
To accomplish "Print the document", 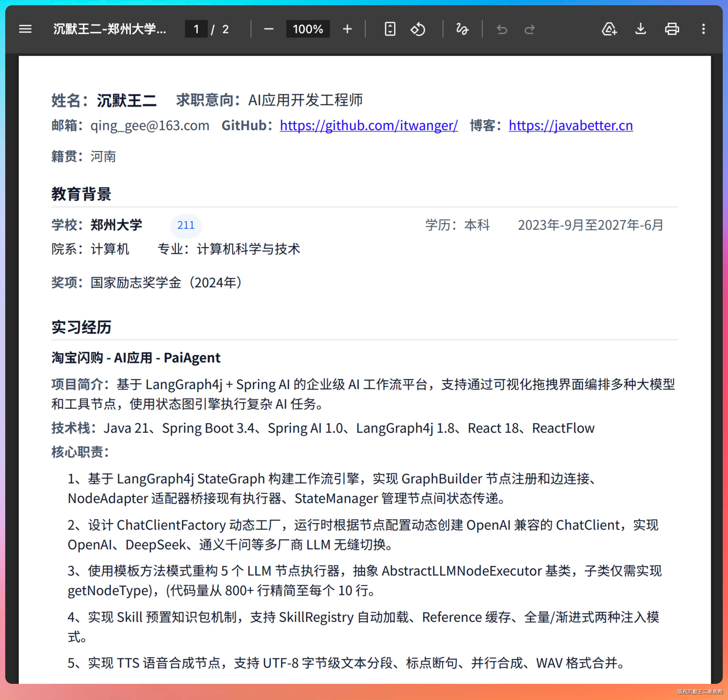I will click(x=671, y=29).
